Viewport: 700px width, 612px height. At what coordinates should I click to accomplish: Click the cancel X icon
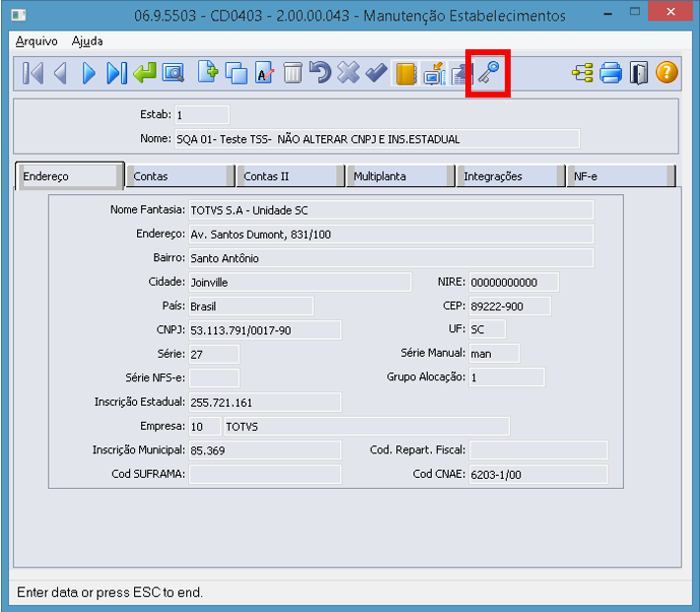point(348,73)
